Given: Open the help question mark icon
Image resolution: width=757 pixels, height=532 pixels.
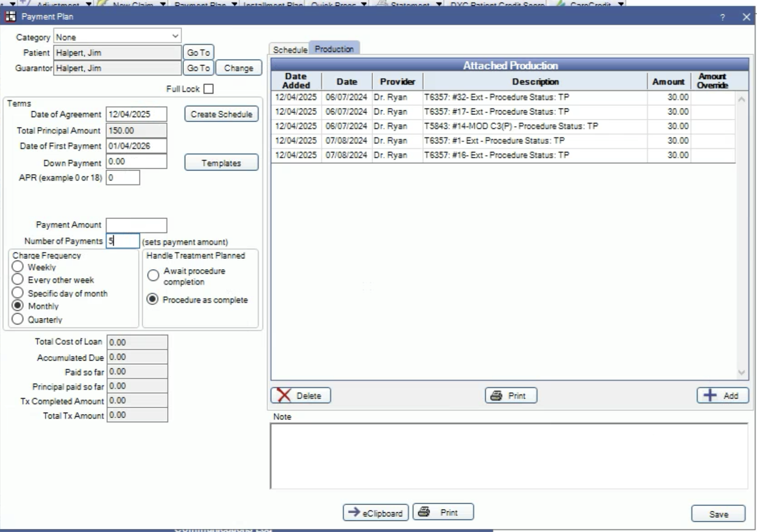Looking at the screenshot, I should (722, 17).
